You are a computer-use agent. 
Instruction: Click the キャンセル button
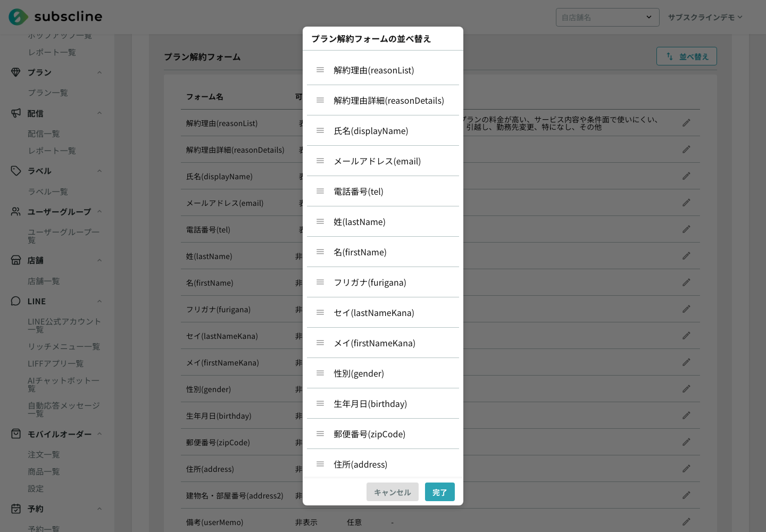pyautogui.click(x=393, y=492)
